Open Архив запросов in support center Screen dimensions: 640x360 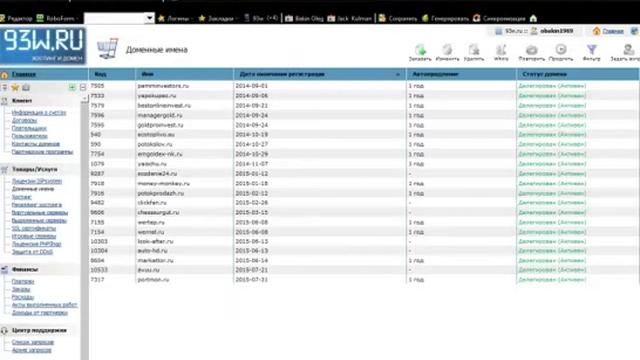pos(31,350)
